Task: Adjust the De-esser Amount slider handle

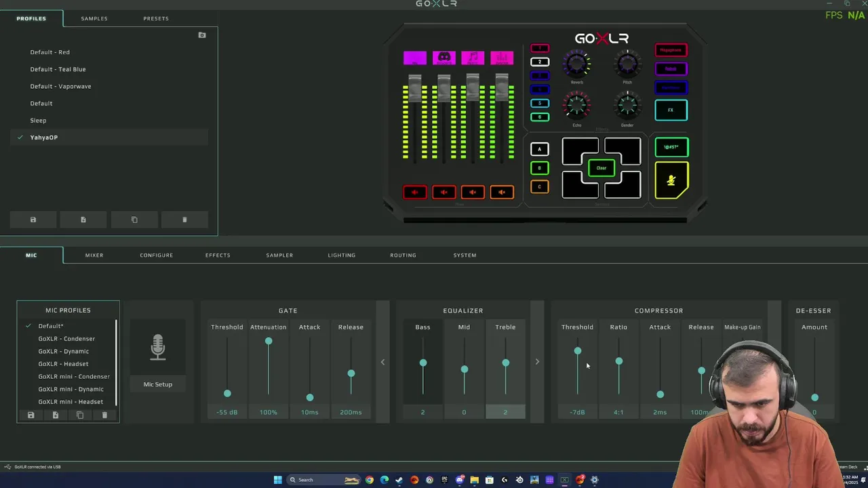Action: click(x=815, y=398)
